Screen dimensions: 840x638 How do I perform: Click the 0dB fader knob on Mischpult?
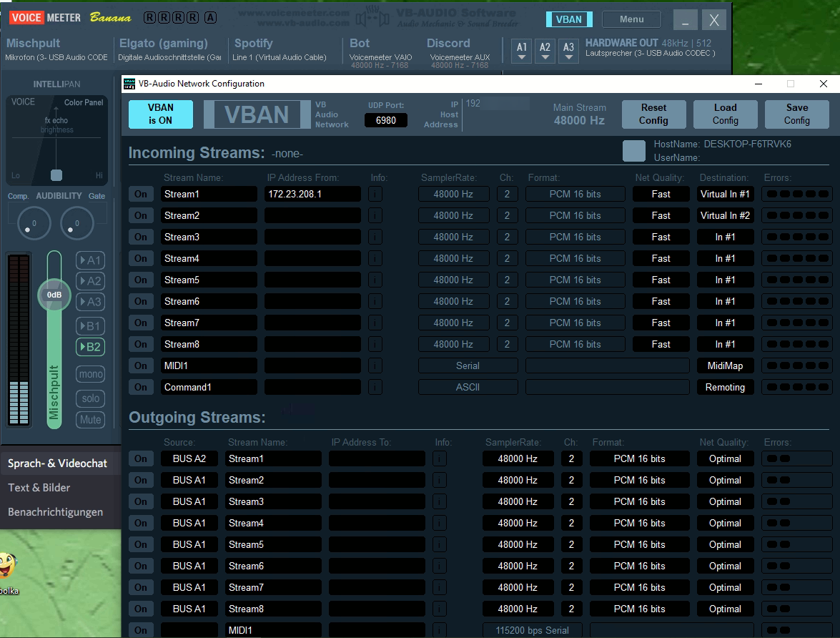coord(54,295)
